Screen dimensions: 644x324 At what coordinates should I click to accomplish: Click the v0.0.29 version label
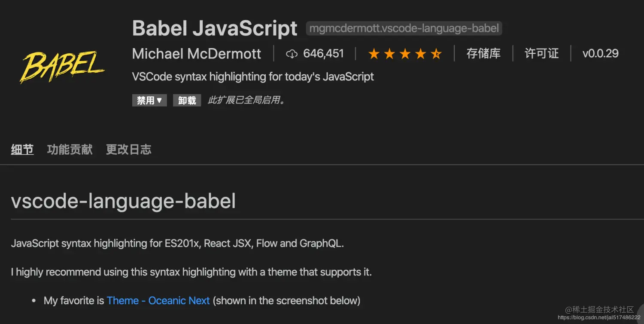coord(600,54)
